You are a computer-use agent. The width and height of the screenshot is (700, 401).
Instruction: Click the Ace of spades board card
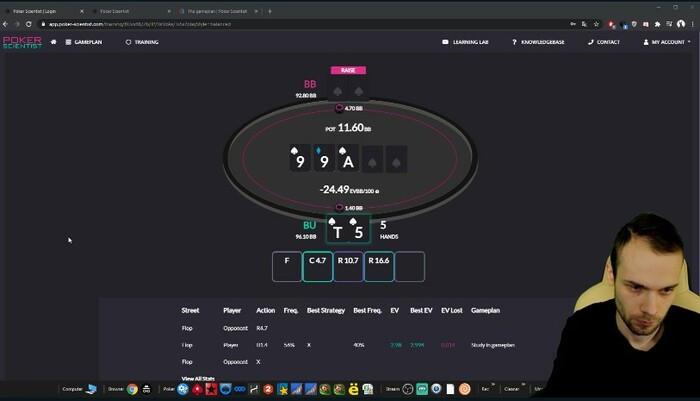click(x=348, y=158)
